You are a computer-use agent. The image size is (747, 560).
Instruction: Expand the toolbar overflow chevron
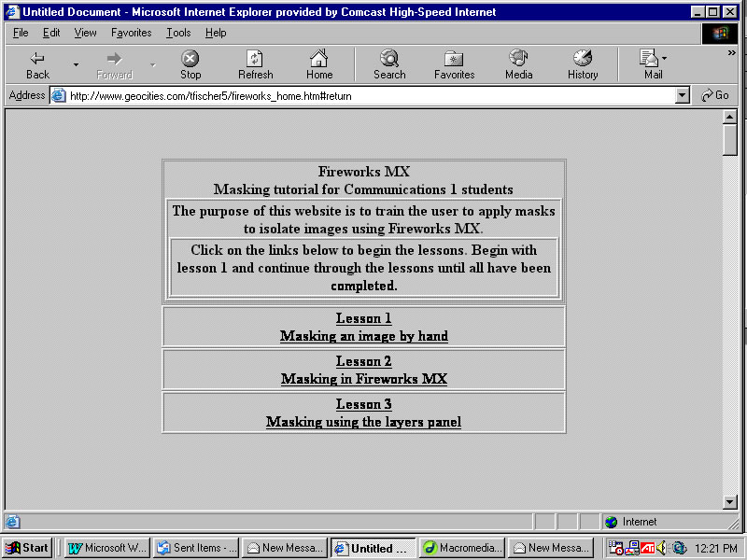click(732, 53)
